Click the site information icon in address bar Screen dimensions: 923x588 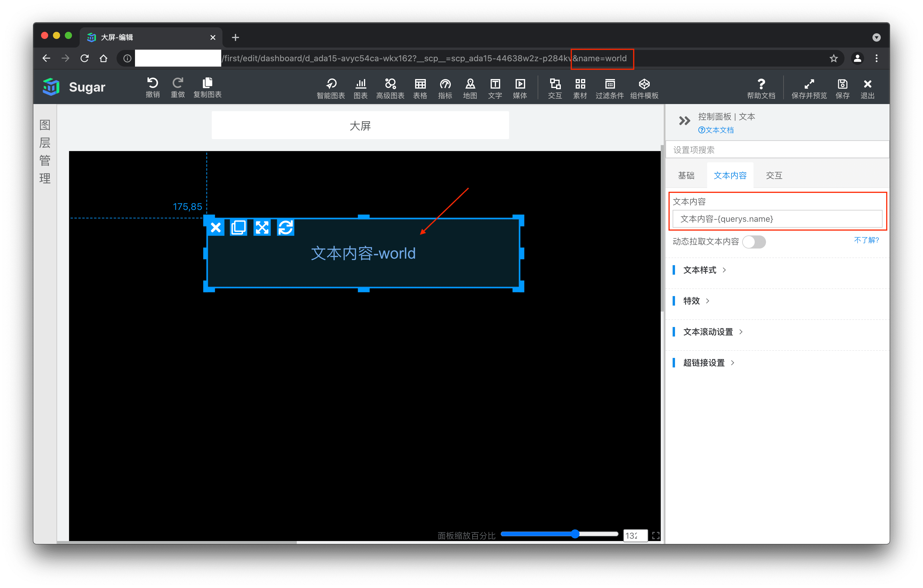coord(127,58)
